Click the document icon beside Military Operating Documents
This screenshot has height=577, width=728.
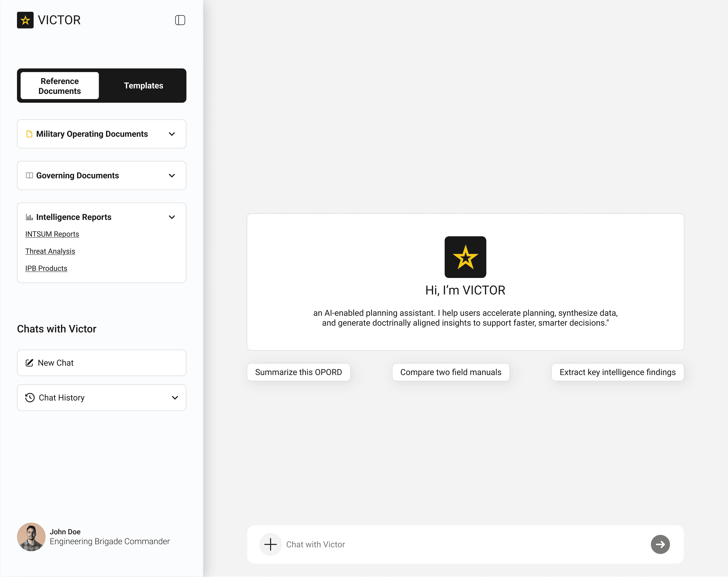pyautogui.click(x=29, y=134)
